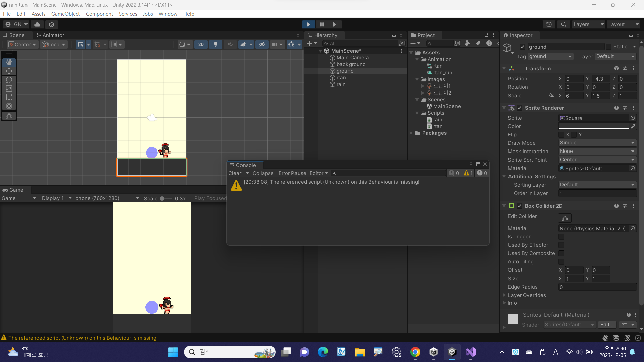Click the material Edit... button

pyautogui.click(x=607, y=325)
